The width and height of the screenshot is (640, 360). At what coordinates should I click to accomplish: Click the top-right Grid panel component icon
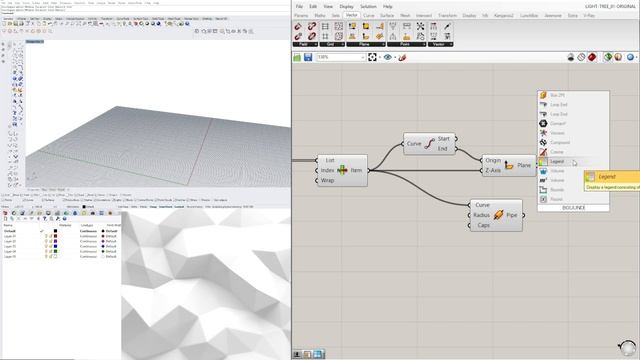pyautogui.click(x=339, y=27)
